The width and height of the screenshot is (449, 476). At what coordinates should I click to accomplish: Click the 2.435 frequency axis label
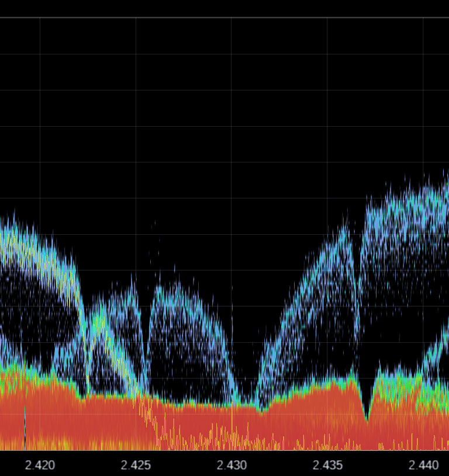(327, 465)
